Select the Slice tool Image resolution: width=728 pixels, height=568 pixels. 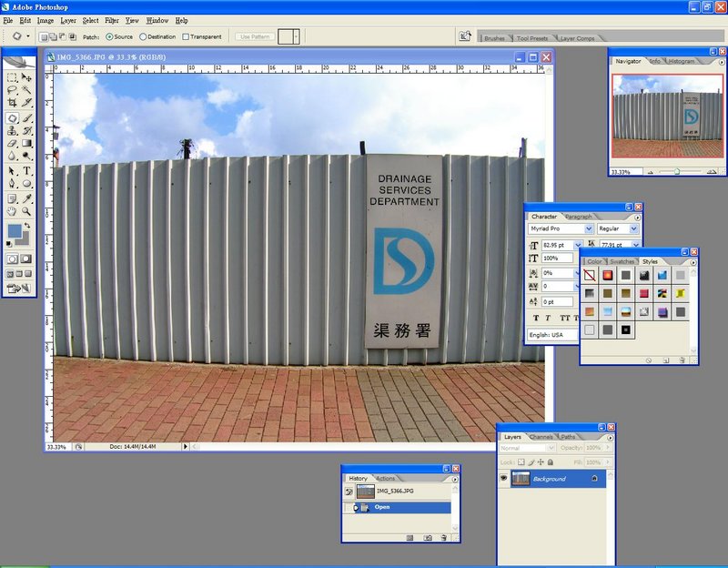(26, 102)
